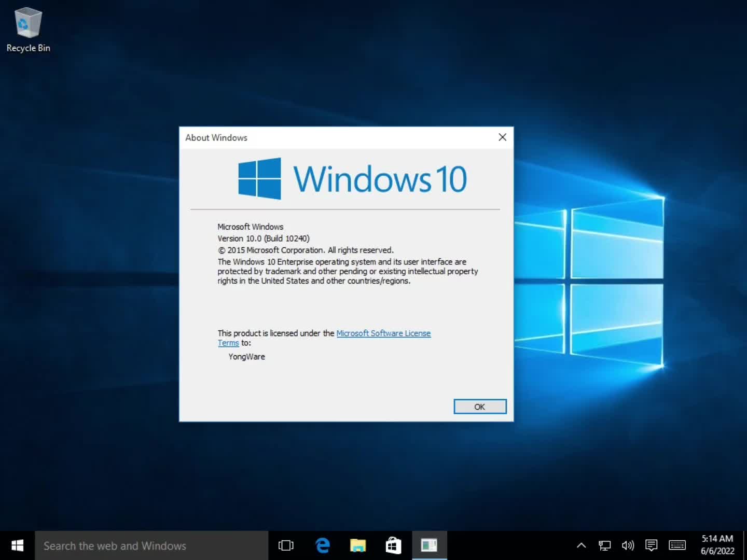
Task: Click the 'YongWare' licensee name
Action: (x=247, y=357)
